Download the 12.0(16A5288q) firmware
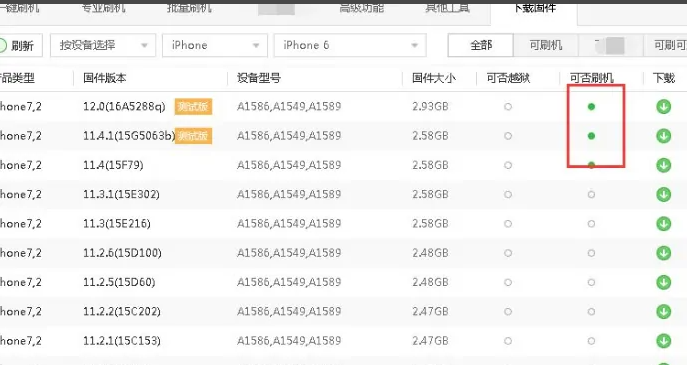Image resolution: width=687 pixels, height=365 pixels. pyautogui.click(x=664, y=106)
